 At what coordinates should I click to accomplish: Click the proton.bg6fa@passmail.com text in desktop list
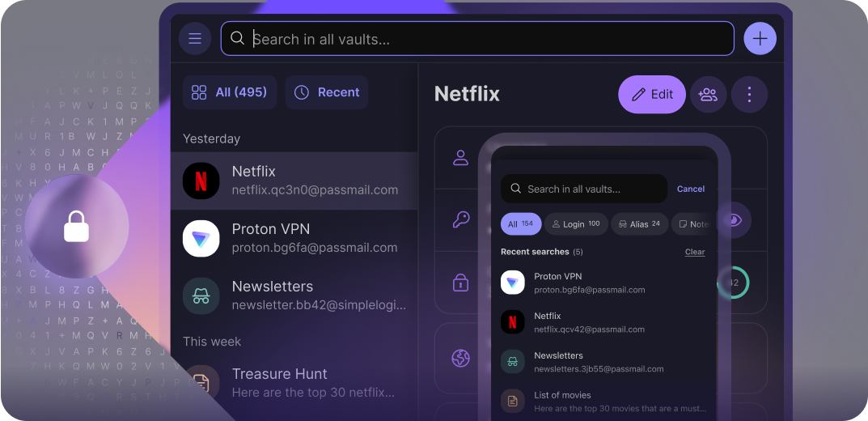click(315, 248)
